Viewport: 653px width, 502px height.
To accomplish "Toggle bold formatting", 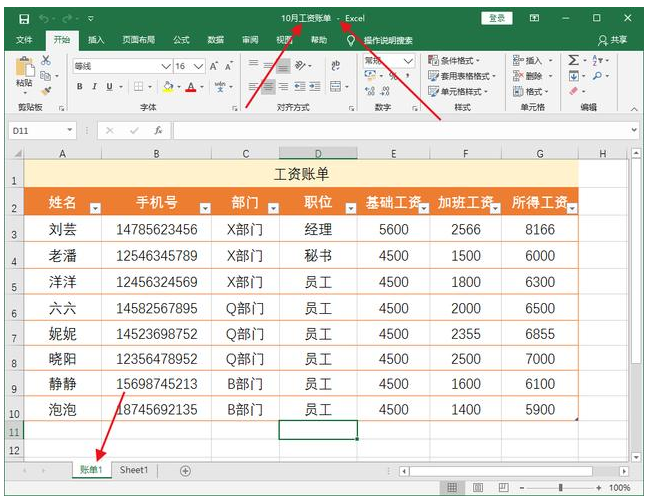I will (80, 87).
